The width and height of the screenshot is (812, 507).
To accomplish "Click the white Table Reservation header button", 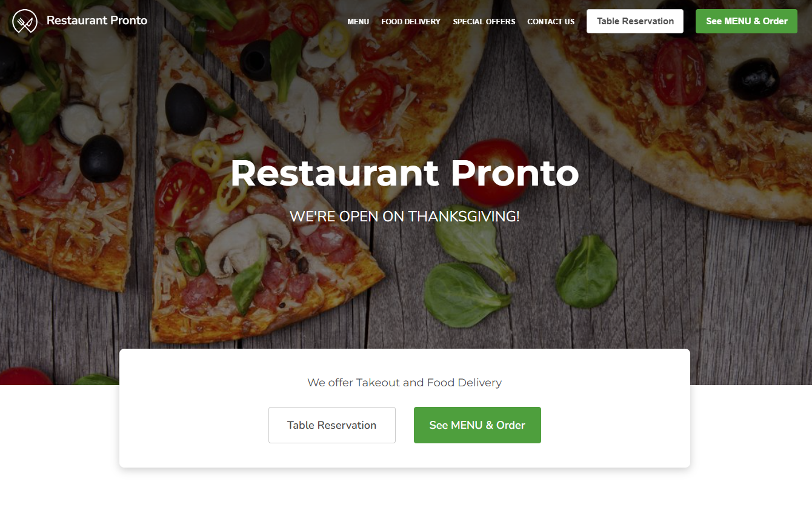I will 635,21.
